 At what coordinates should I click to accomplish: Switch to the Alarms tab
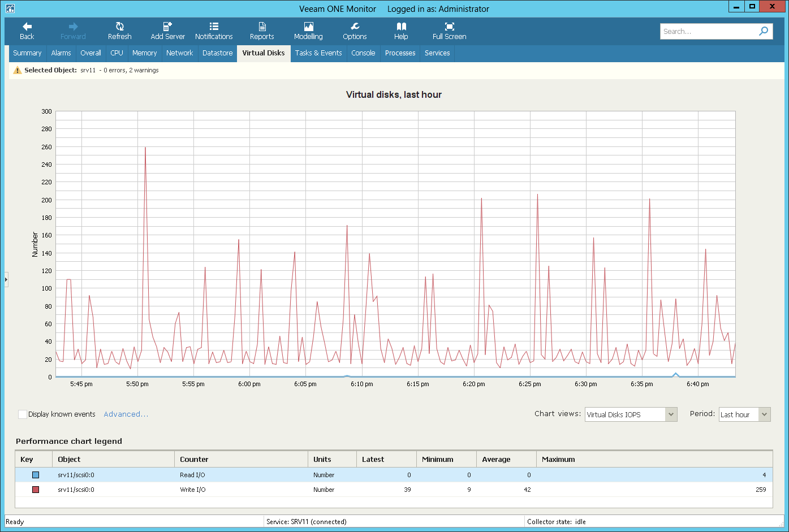(61, 53)
